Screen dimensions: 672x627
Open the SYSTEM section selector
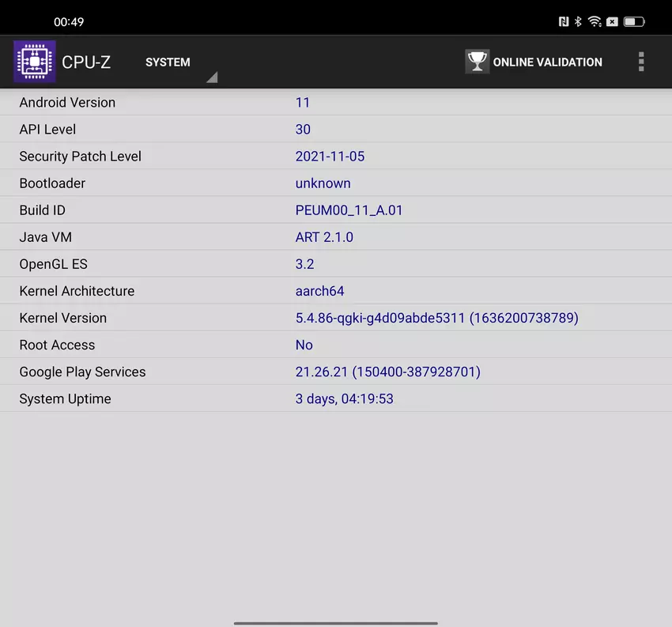168,62
